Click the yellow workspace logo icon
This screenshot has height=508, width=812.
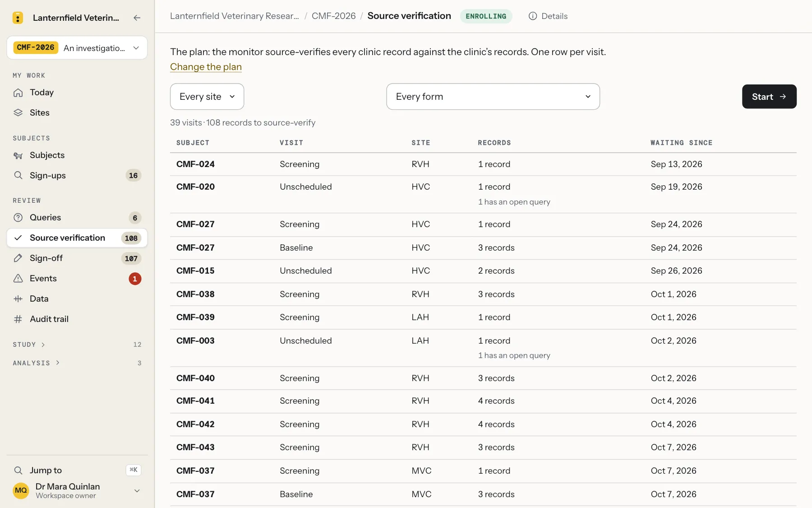18,18
